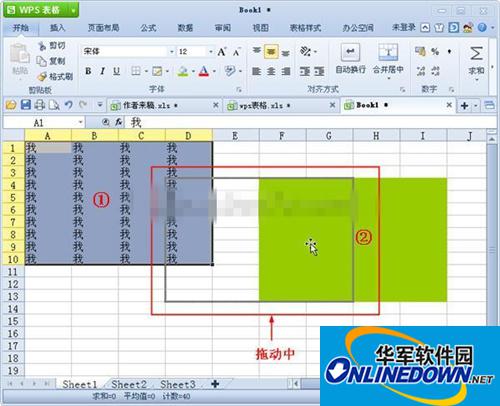Add a new worksheet with plus icon
This screenshot has width=500, height=406.
(x=215, y=384)
